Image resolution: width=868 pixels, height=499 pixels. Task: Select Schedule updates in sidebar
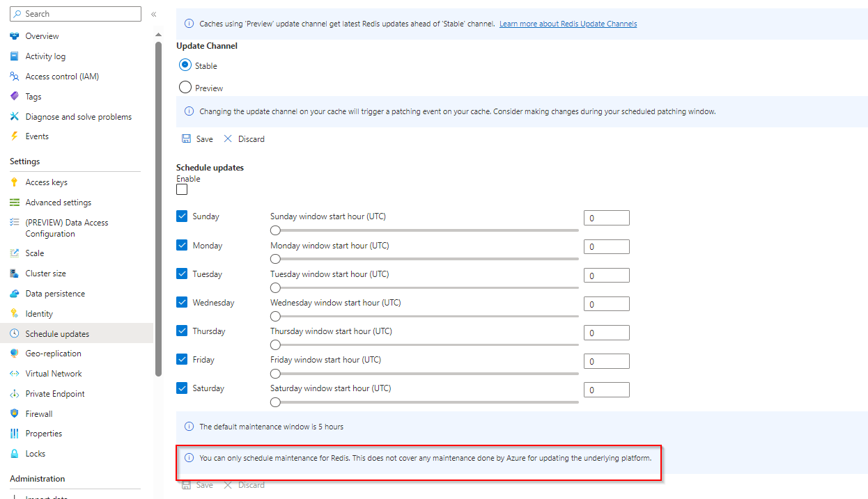tap(77, 334)
